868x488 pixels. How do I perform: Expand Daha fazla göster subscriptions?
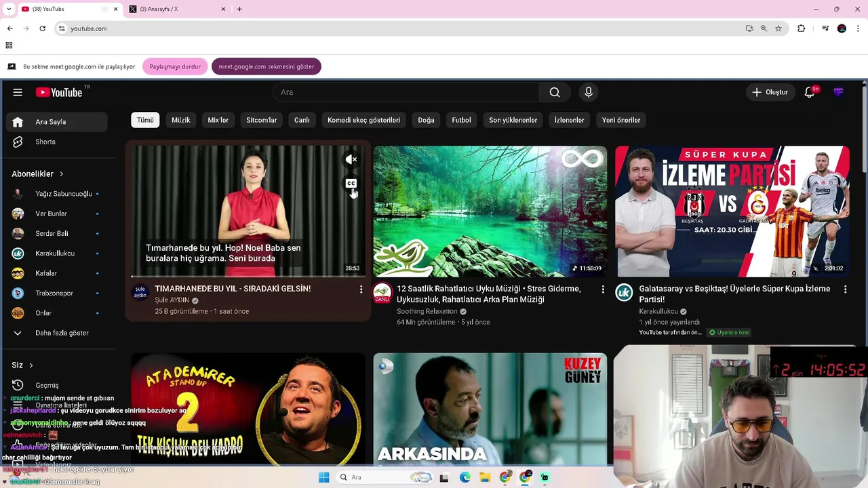[x=57, y=333]
